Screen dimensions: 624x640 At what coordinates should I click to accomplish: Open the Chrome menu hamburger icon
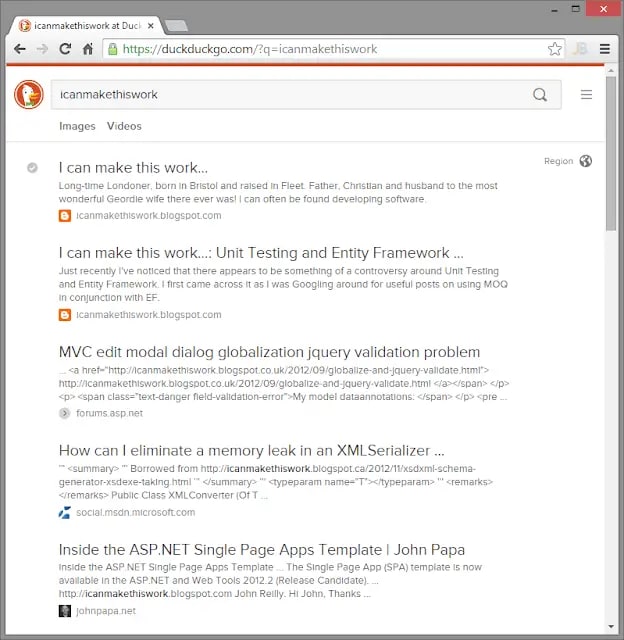(x=604, y=49)
